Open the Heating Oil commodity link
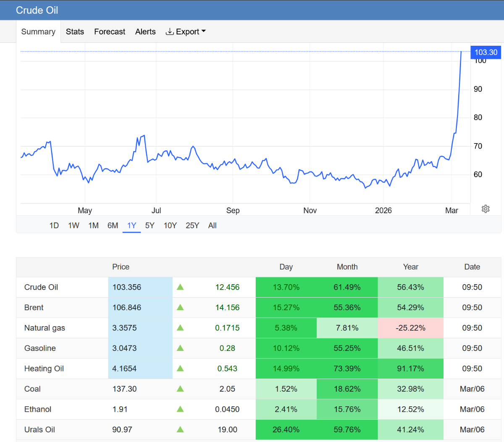The image size is (504, 442). coord(44,369)
